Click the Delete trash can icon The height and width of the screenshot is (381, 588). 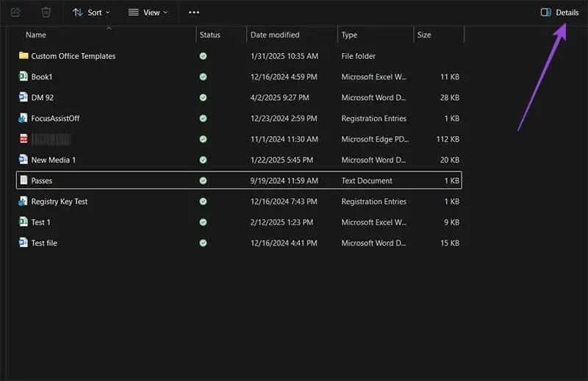[46, 13]
